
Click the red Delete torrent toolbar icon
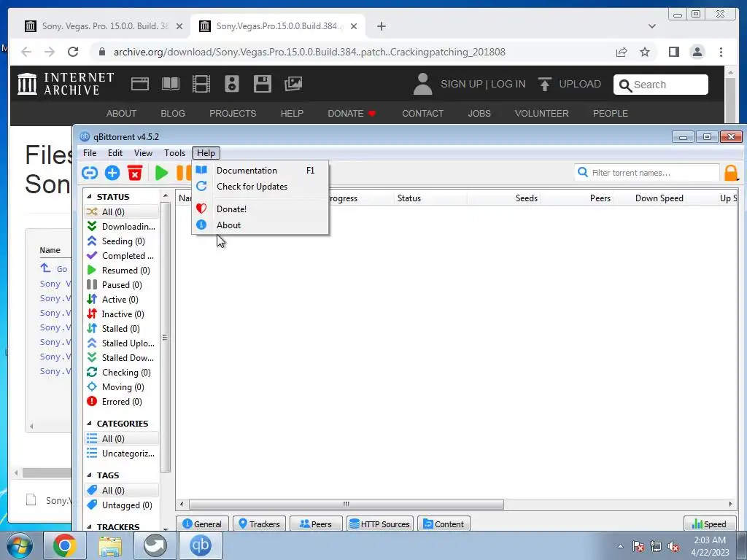click(x=135, y=173)
